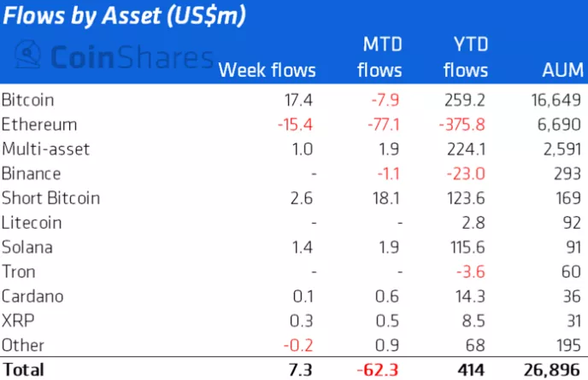
Task: Click the YTD flows column header
Action: (465, 56)
